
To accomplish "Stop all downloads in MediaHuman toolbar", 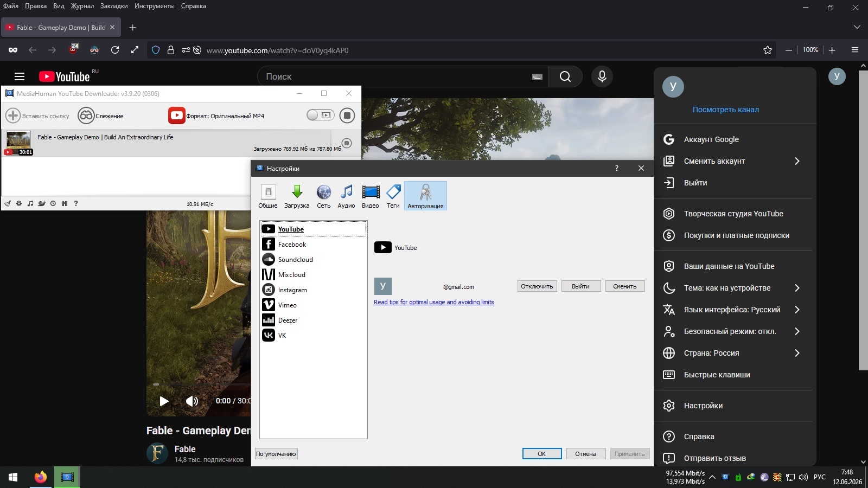I will click(x=347, y=115).
